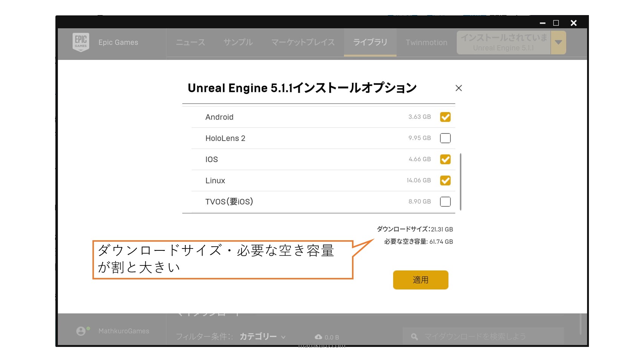
Task: Close the install options dialog with X
Action: coord(459,88)
